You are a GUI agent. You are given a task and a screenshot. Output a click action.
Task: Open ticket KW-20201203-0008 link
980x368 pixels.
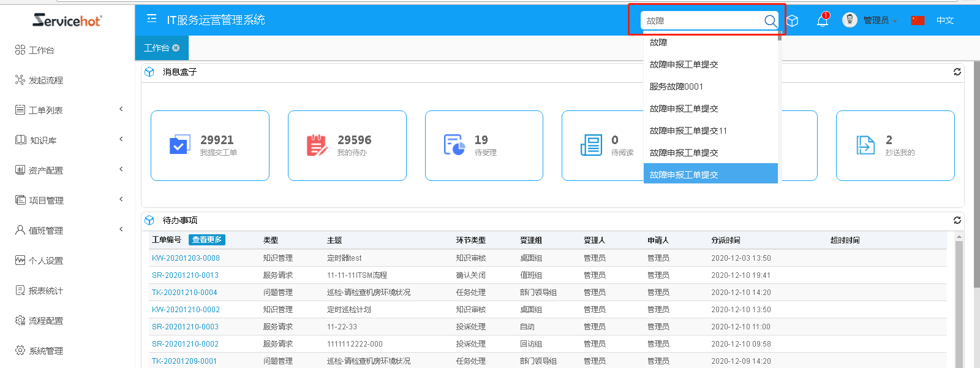[186, 258]
